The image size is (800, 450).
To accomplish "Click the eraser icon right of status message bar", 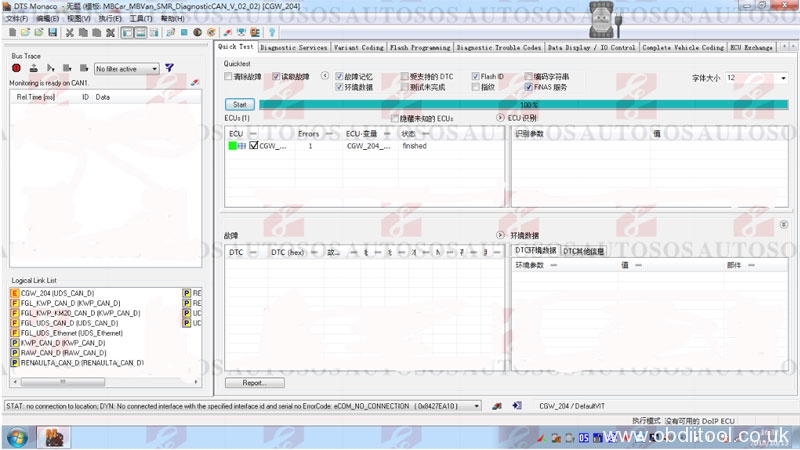I will tap(497, 406).
